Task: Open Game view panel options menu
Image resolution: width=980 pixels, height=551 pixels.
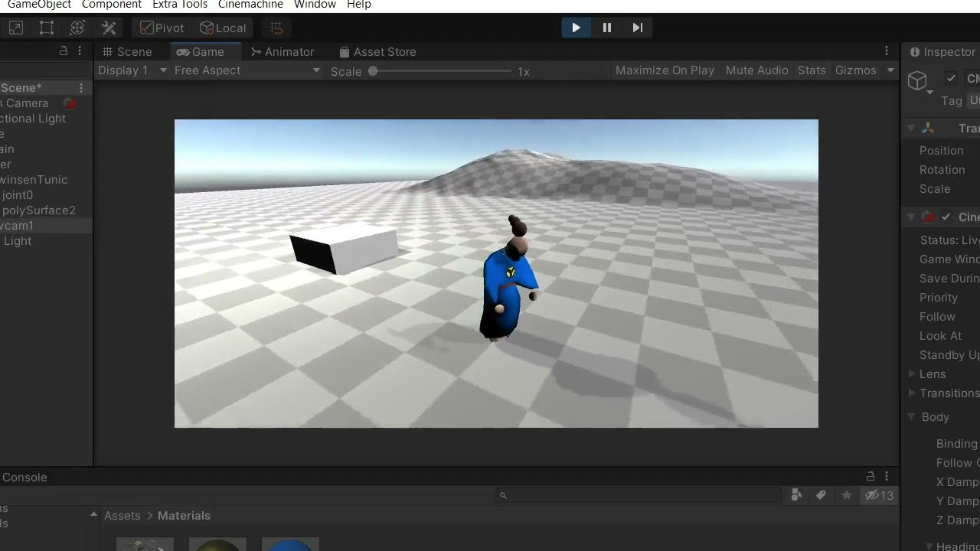Action: (887, 51)
